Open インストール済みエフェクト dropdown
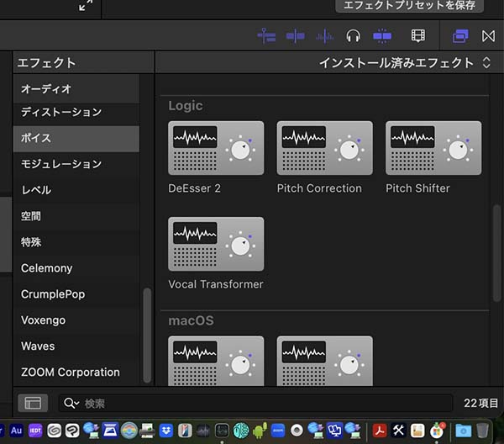The image size is (504, 444). 404,63
